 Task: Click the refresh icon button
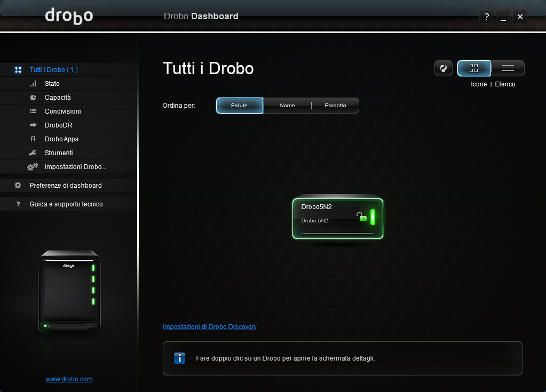click(x=443, y=68)
